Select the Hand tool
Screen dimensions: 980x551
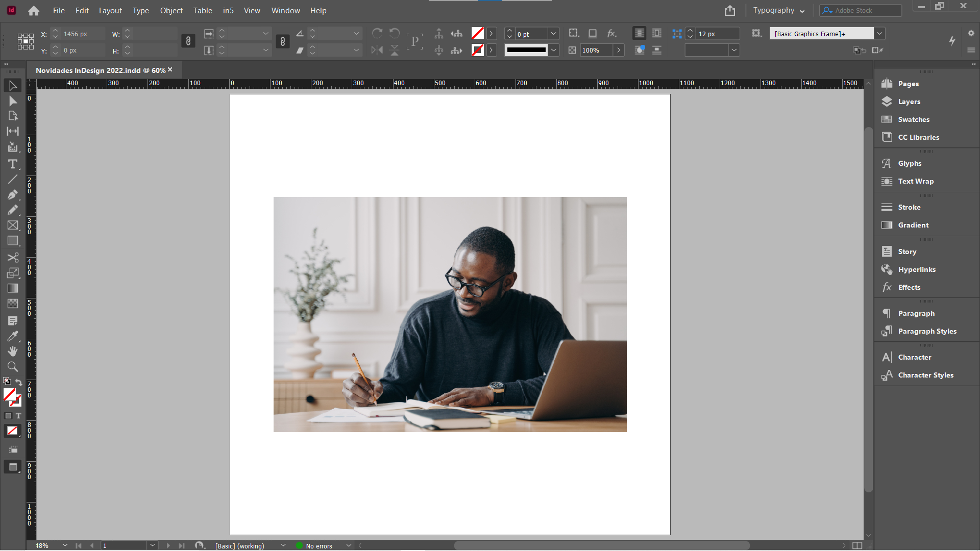click(13, 351)
